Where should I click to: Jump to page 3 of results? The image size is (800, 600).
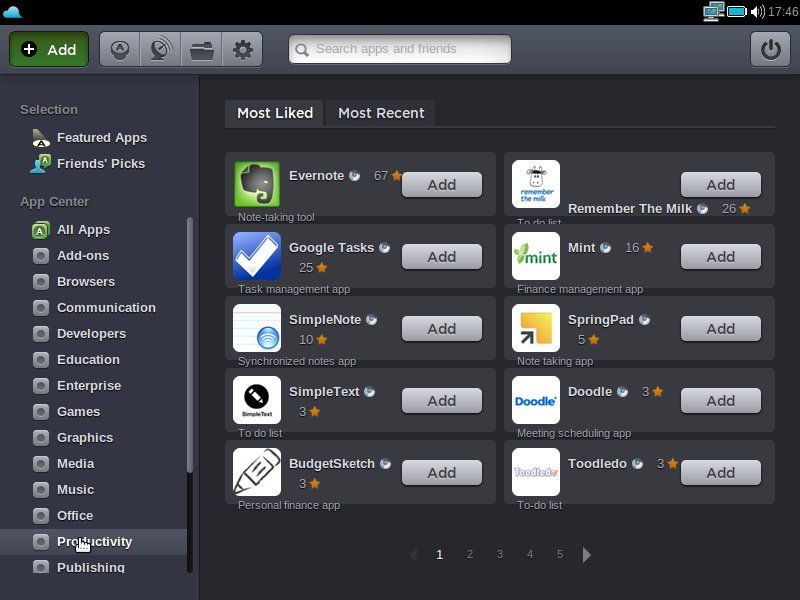click(499, 554)
